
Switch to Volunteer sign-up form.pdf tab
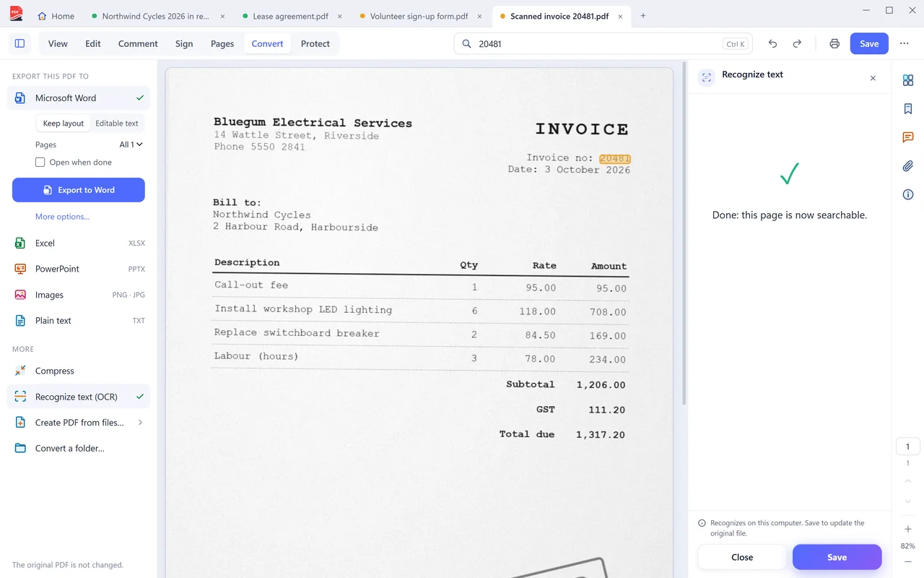click(419, 16)
